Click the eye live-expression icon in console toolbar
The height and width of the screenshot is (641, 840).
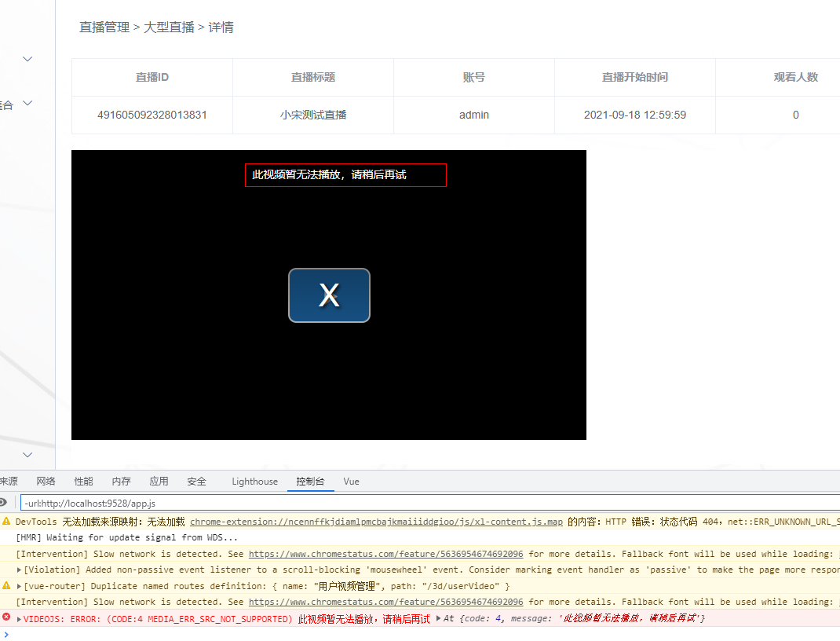pos(2,502)
